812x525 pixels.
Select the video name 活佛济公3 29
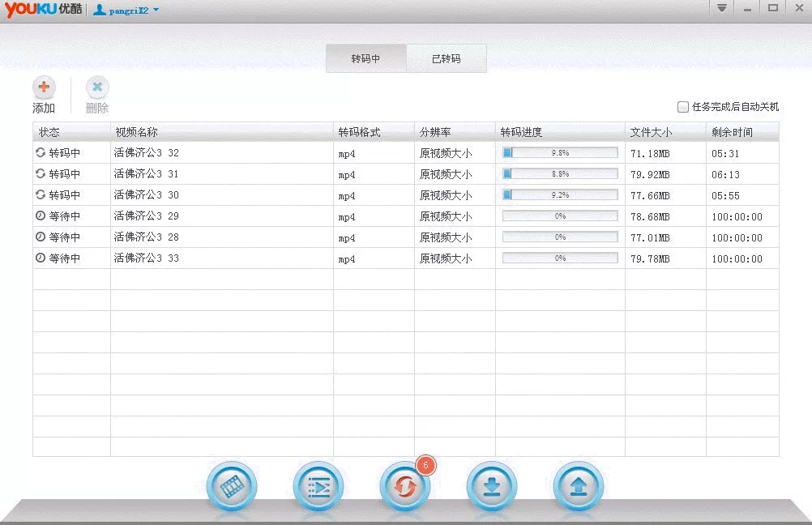click(146, 216)
